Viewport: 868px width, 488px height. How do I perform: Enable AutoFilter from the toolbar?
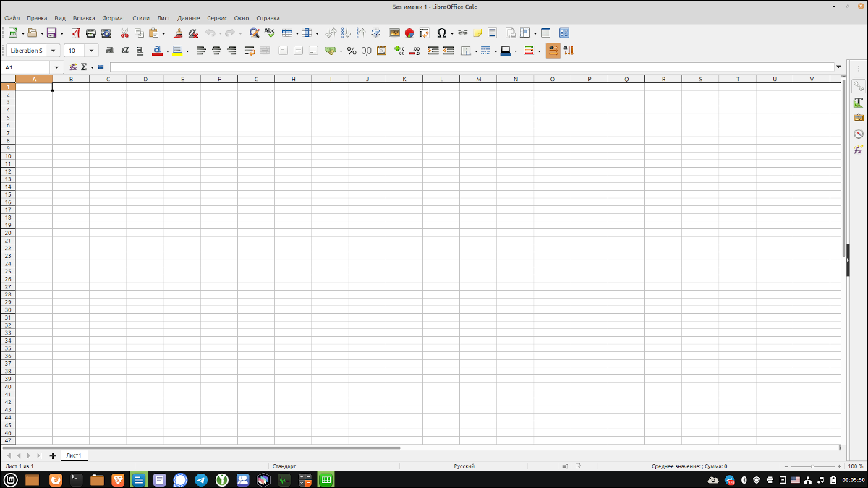[x=375, y=33]
